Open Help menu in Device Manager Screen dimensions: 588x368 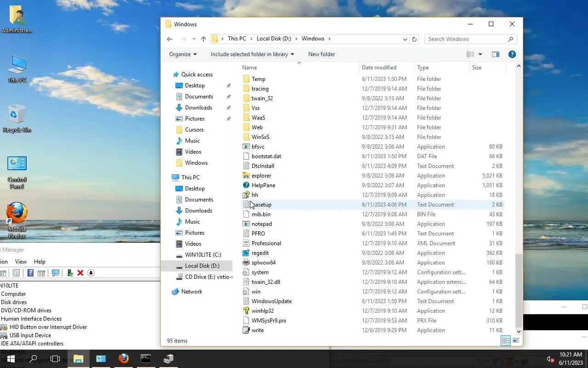pos(40,262)
